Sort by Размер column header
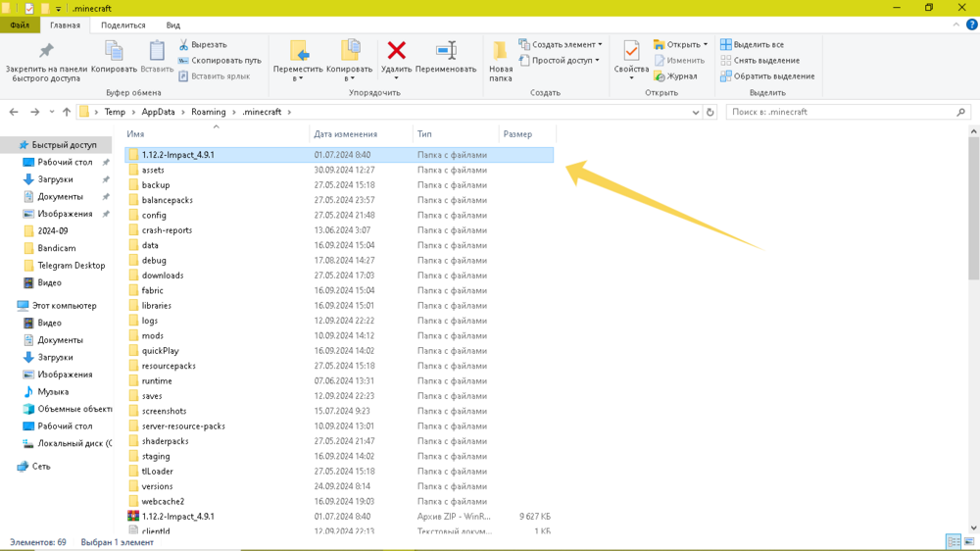 [x=518, y=134]
